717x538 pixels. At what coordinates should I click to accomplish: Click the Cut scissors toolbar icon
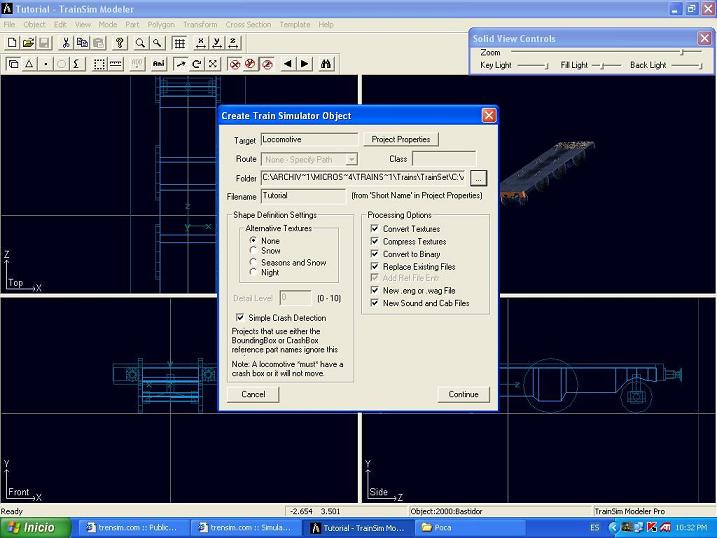66,43
